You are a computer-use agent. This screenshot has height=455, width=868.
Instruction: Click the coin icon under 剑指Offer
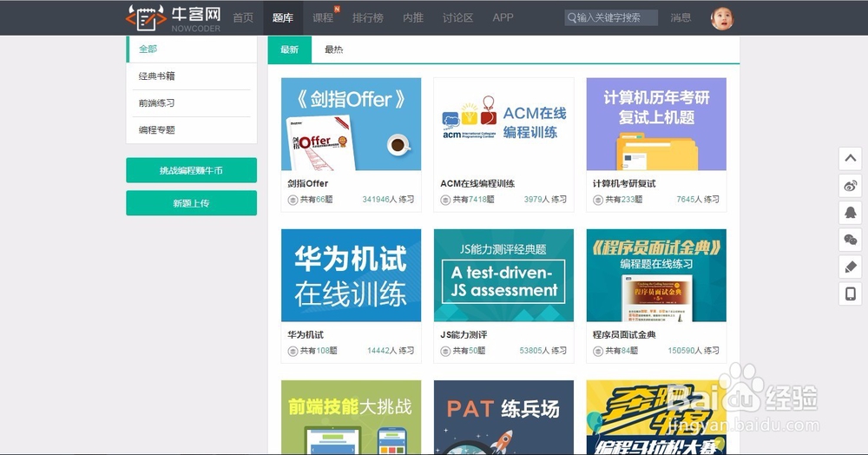[293, 200]
